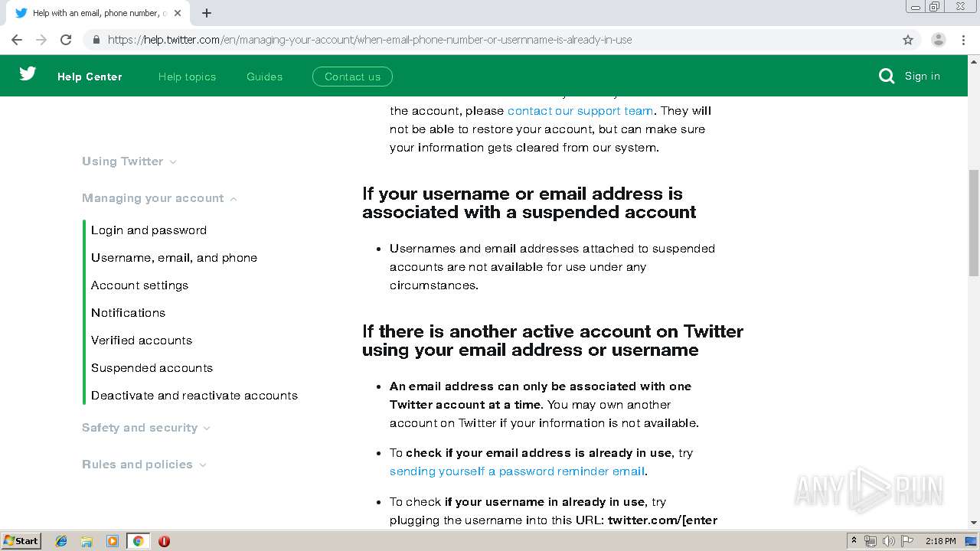Follow sending yourself a password reminder email link
The height and width of the screenshot is (551, 980).
click(x=517, y=471)
